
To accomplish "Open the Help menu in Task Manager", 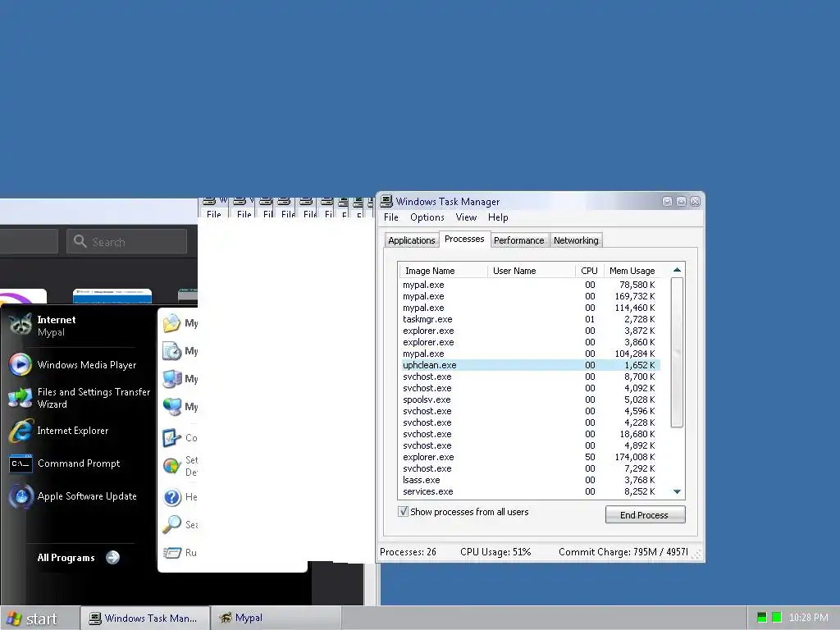I will (x=498, y=217).
